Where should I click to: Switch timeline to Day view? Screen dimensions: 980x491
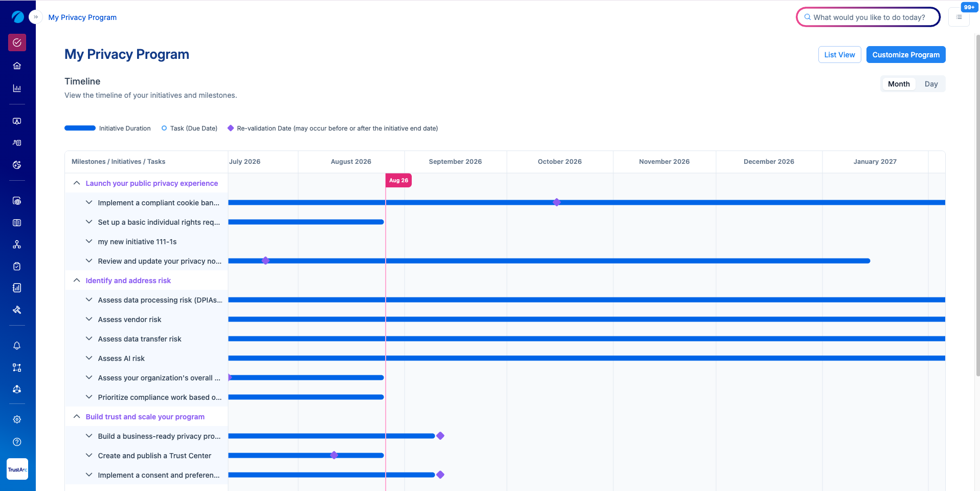pos(931,84)
